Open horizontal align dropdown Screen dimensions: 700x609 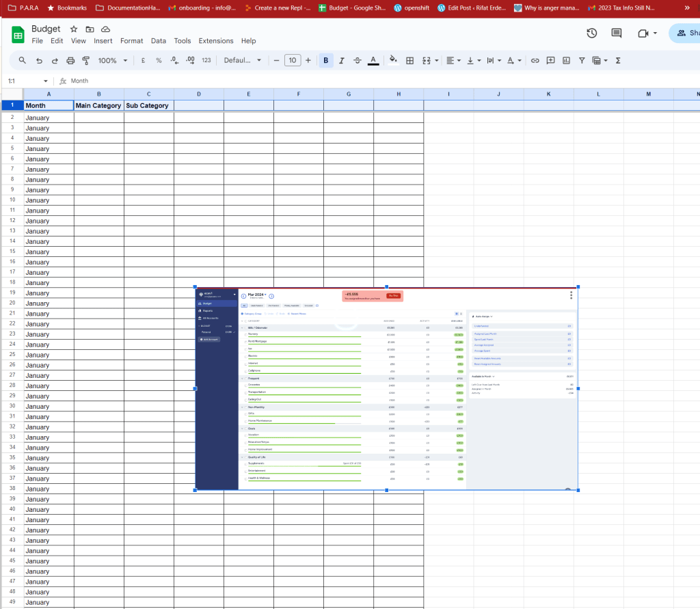[x=454, y=60]
